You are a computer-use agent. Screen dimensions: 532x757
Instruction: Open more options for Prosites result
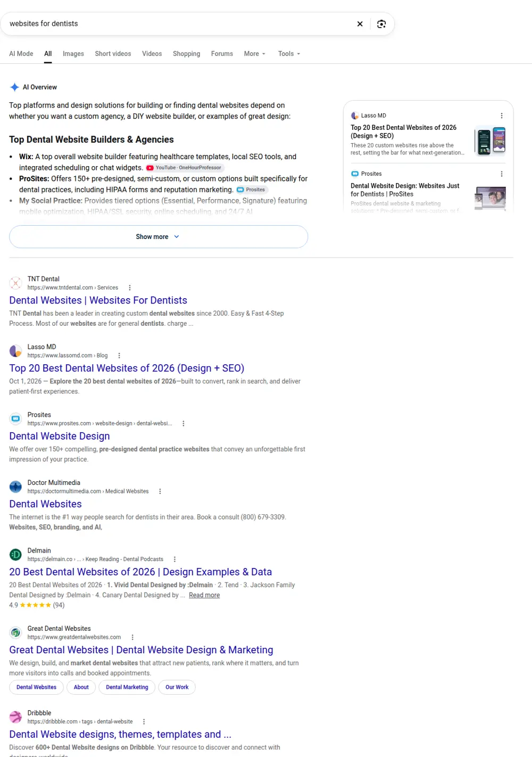click(x=184, y=424)
